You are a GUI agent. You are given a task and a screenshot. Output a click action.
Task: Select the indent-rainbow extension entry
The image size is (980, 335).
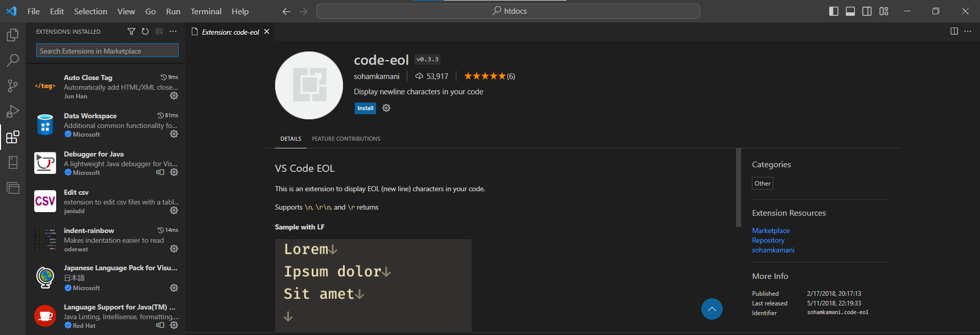tap(106, 240)
